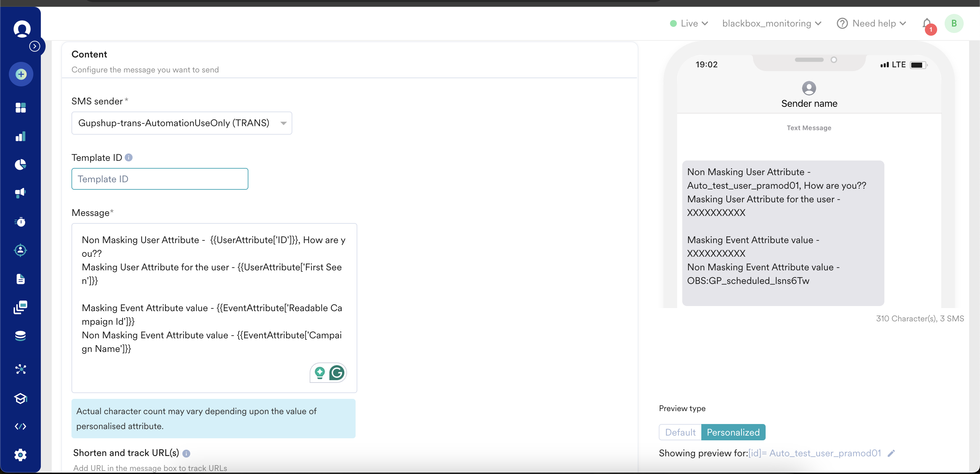Switch preview type to Default

click(x=680, y=432)
